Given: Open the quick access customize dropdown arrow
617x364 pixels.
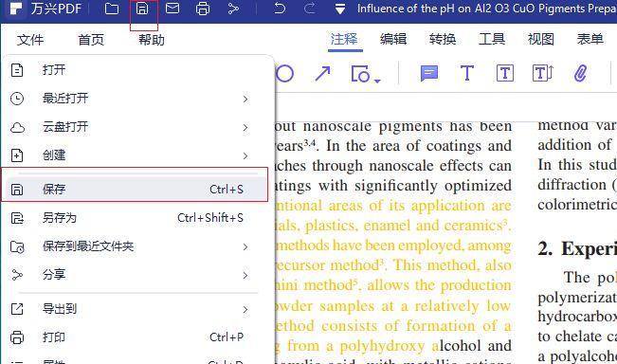Looking at the screenshot, I should 340,9.
